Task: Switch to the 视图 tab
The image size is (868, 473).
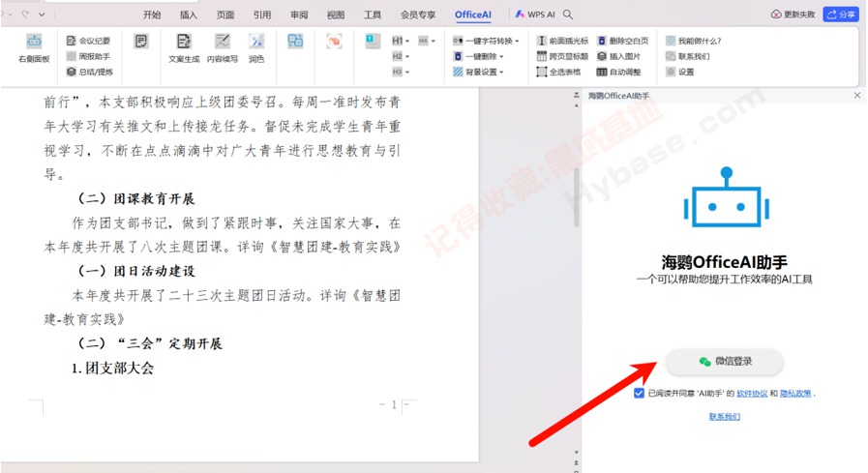Action: coord(336,15)
